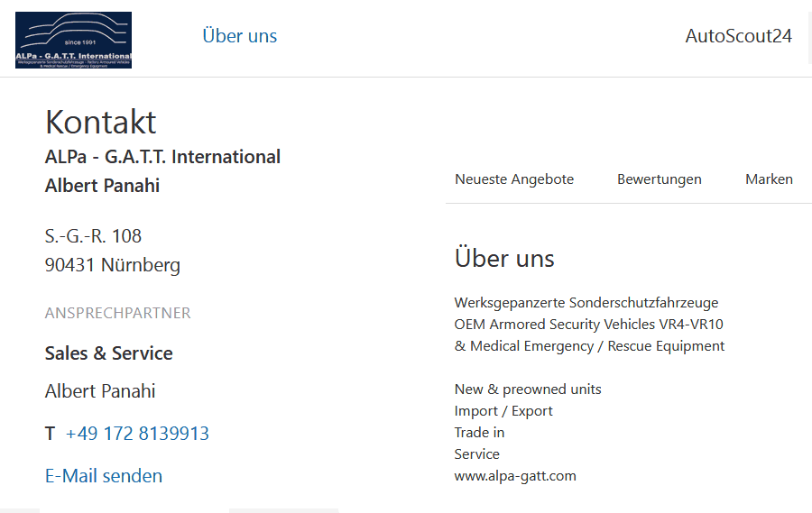Click the Werksgepanzerte Sonderschutzfahrzeuge text line
The image size is (812, 513).
586,303
